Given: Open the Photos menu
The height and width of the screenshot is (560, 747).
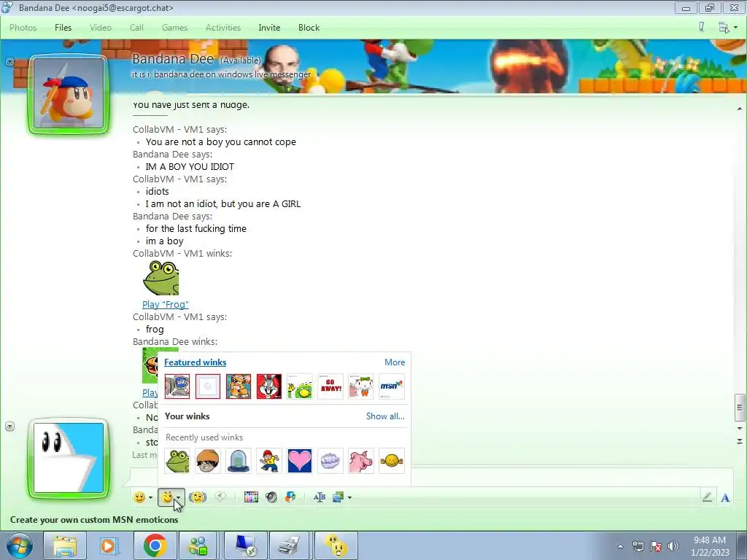Looking at the screenshot, I should coord(23,28).
